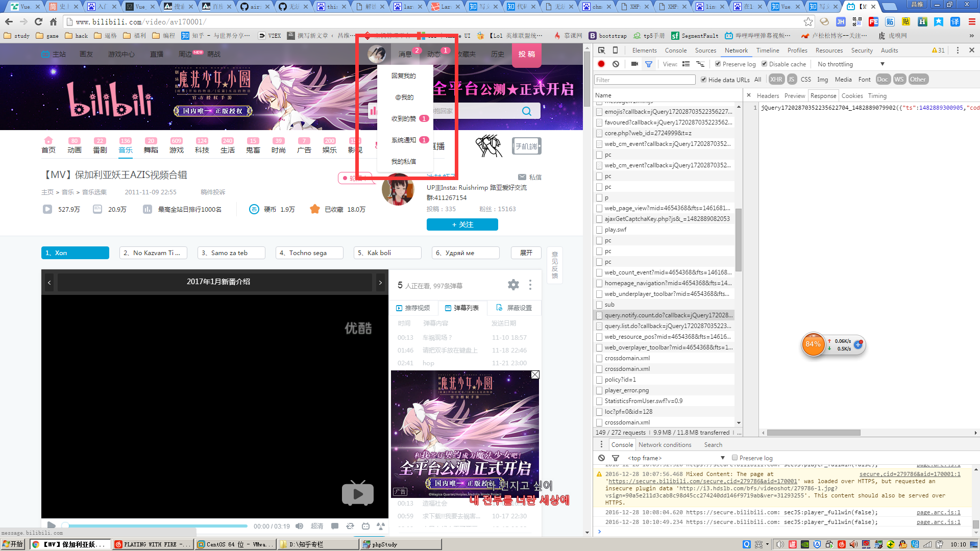
Task: Click the inspect element picker icon
Action: tap(602, 50)
